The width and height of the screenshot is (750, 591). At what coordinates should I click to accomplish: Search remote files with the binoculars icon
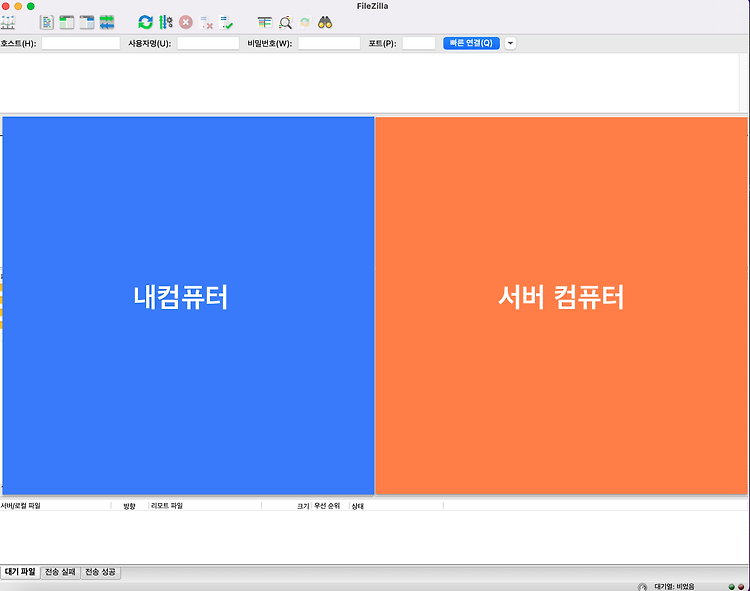pyautogui.click(x=325, y=22)
